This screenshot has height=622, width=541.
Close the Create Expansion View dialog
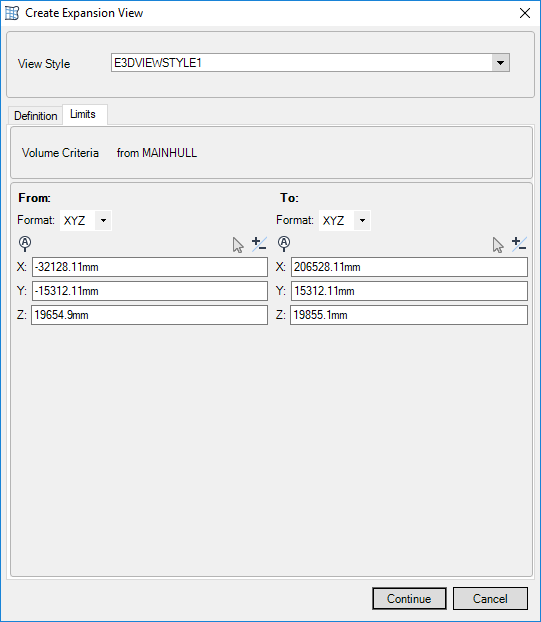(x=525, y=13)
